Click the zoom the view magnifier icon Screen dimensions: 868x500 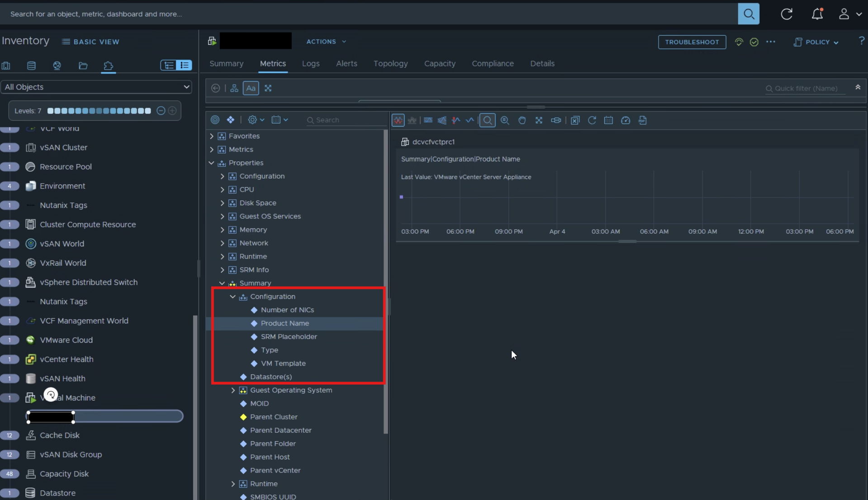tap(487, 120)
